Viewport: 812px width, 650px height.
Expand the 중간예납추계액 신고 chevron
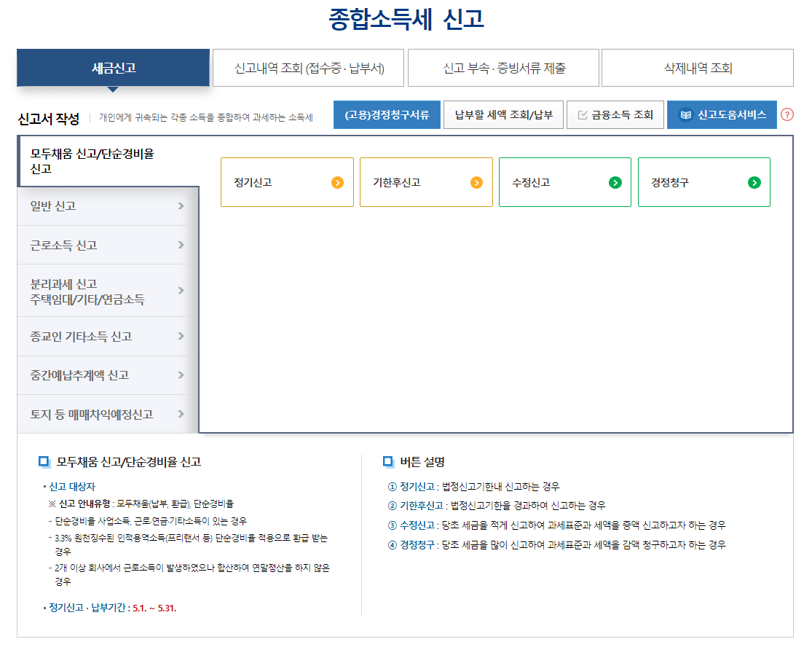tap(181, 375)
